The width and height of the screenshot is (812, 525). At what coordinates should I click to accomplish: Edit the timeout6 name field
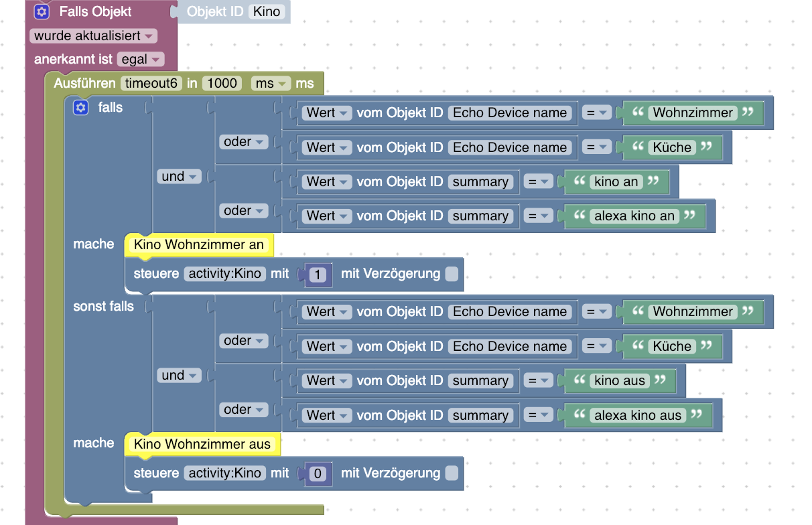[x=151, y=84]
